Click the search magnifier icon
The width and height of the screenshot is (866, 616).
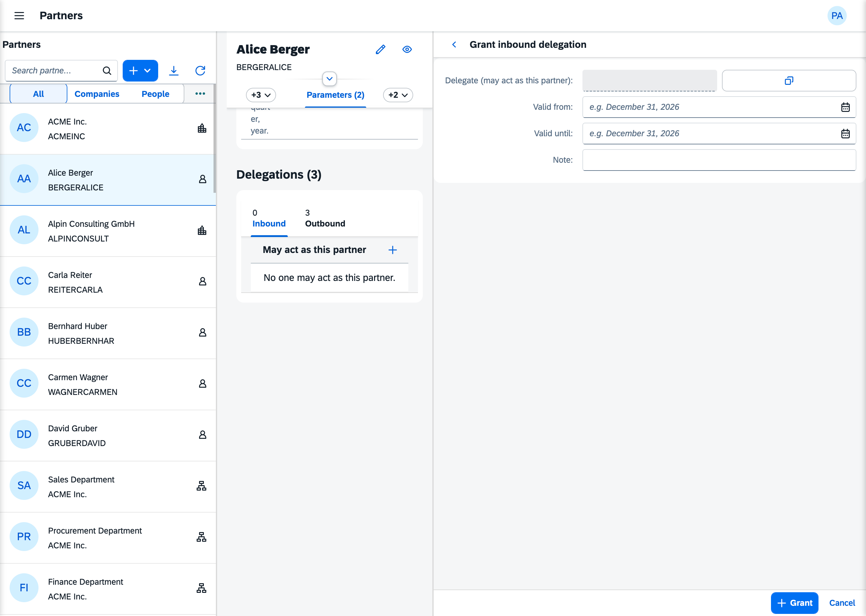(x=107, y=71)
